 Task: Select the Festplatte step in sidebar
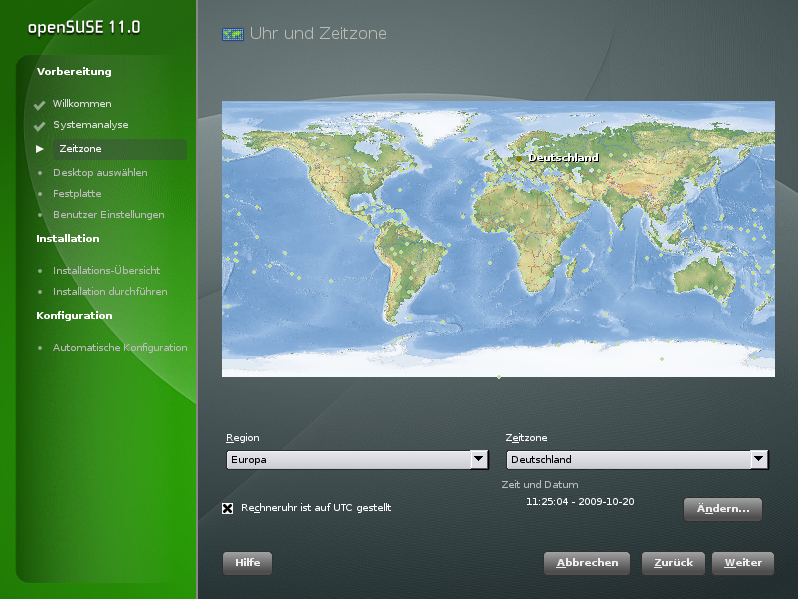(77, 194)
